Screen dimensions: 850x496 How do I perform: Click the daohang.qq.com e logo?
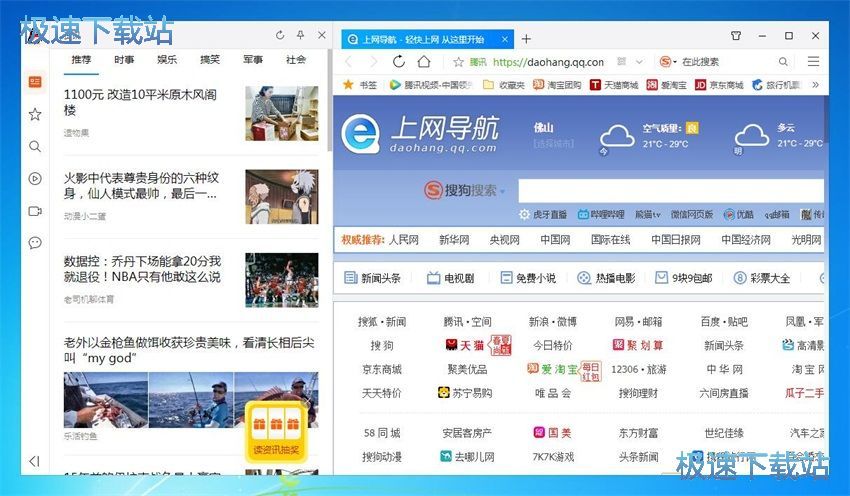pyautogui.click(x=360, y=133)
